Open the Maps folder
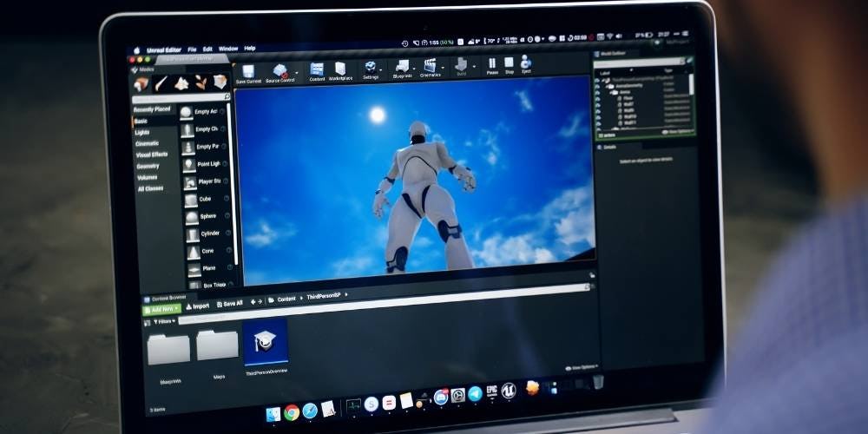The height and width of the screenshot is (434, 868). pyautogui.click(x=218, y=345)
